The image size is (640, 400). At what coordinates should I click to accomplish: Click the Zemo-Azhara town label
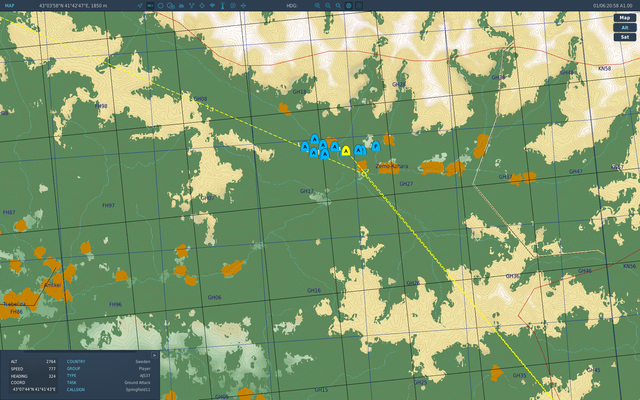click(392, 166)
